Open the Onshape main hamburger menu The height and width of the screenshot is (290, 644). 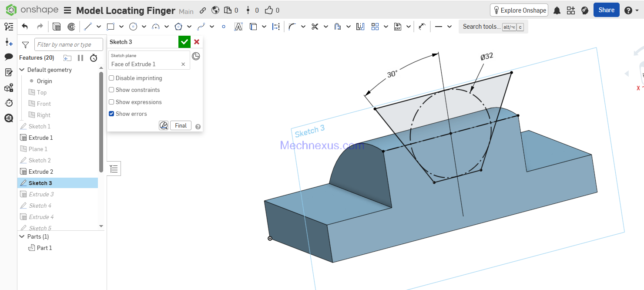67,10
